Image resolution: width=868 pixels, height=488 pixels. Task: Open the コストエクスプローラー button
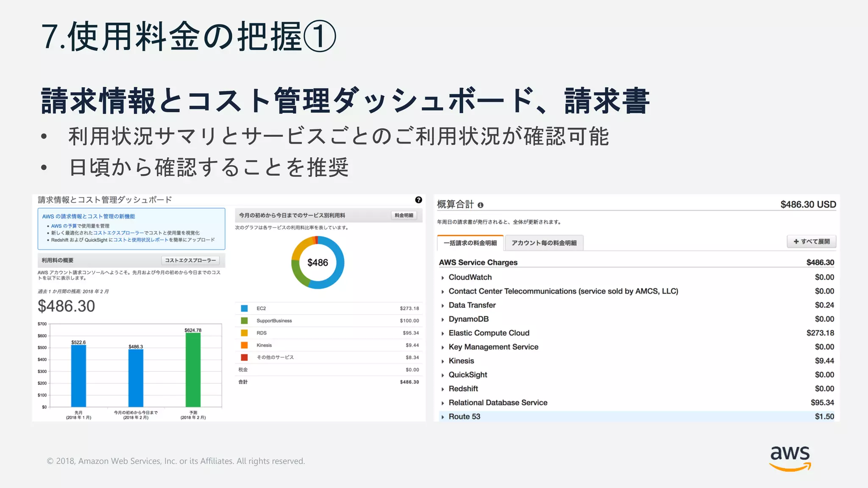point(190,260)
